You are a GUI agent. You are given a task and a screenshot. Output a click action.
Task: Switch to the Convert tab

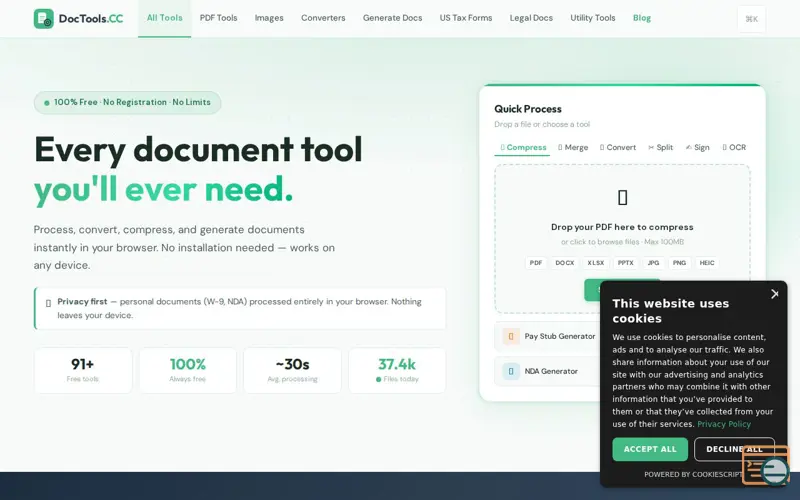(x=618, y=147)
